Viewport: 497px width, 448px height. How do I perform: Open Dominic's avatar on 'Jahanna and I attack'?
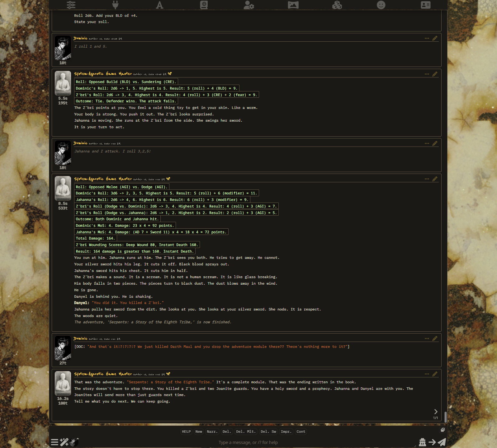coord(63,152)
